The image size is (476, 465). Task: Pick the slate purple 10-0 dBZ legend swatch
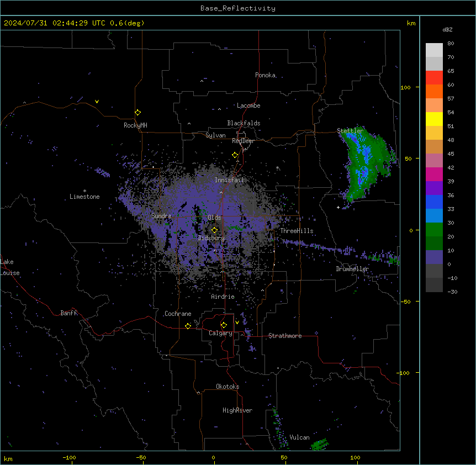434,257
